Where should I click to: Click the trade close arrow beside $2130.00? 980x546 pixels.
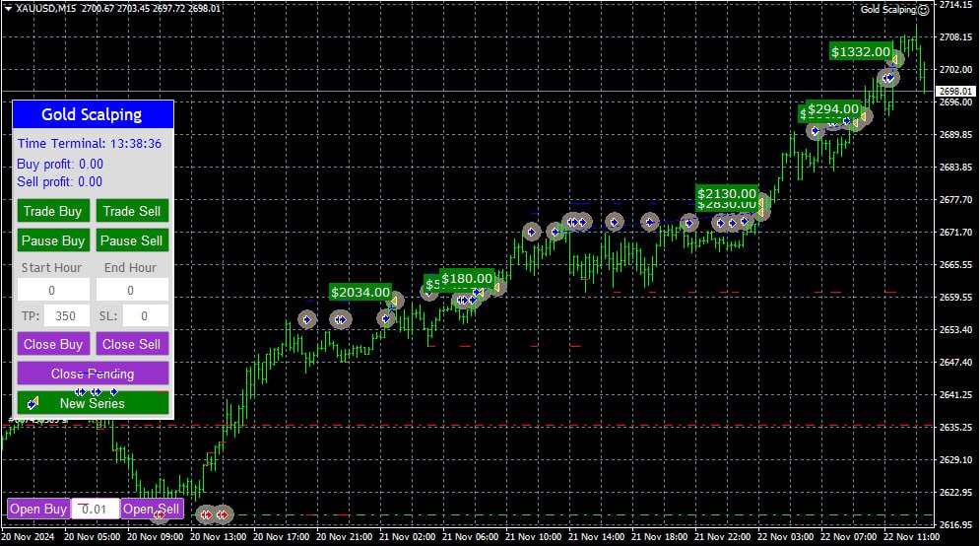(x=761, y=203)
